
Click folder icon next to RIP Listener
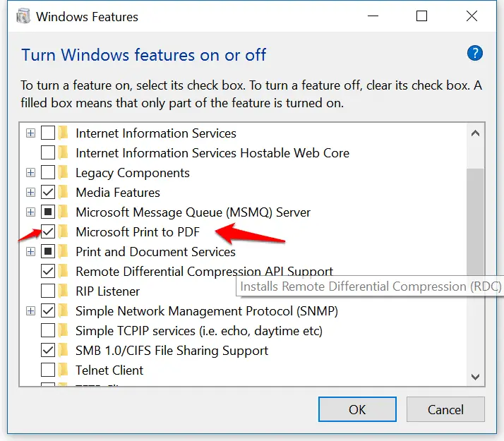point(64,291)
